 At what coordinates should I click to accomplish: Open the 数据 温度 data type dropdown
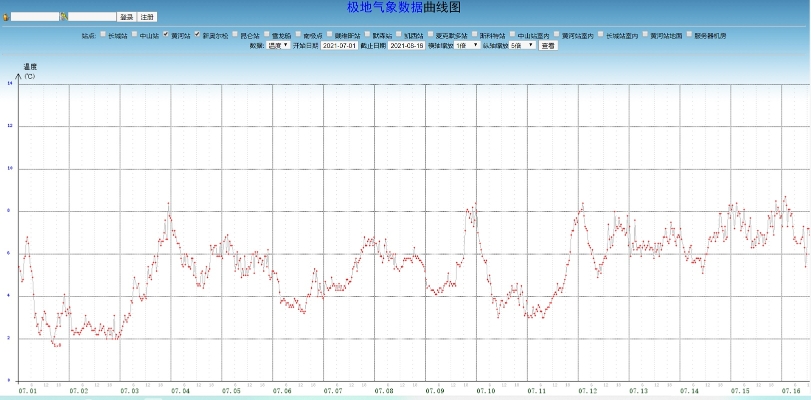278,45
